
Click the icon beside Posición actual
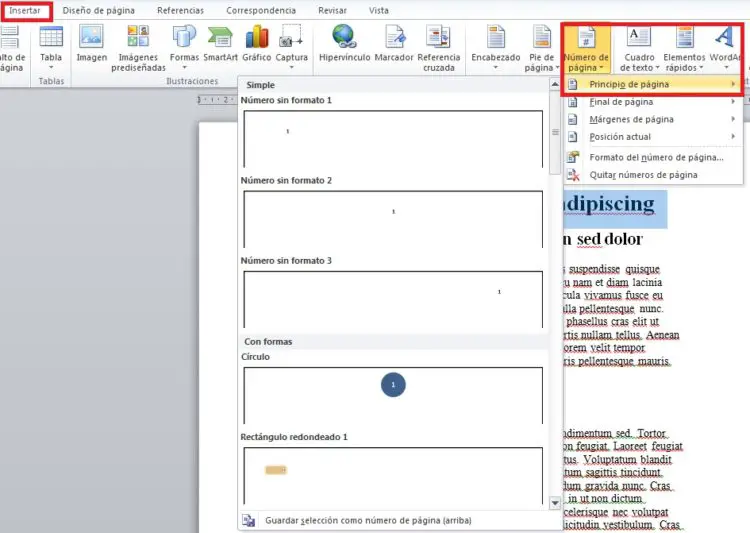click(573, 137)
